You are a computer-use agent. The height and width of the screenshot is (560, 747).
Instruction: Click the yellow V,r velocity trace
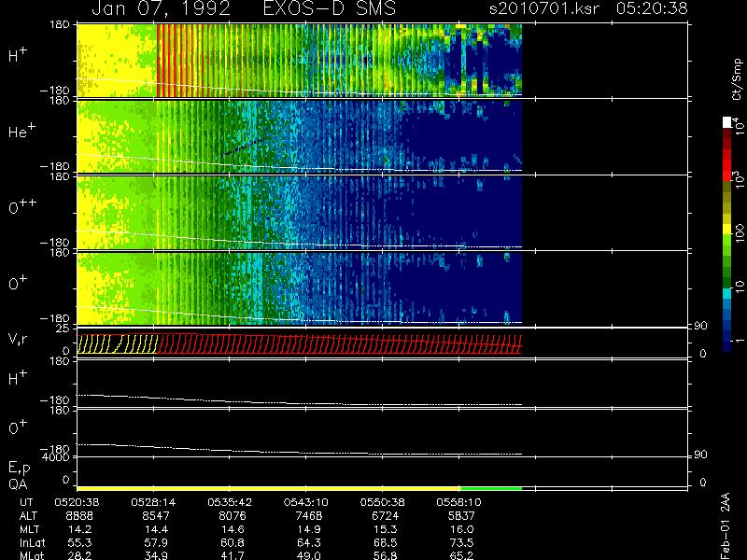pos(118,343)
